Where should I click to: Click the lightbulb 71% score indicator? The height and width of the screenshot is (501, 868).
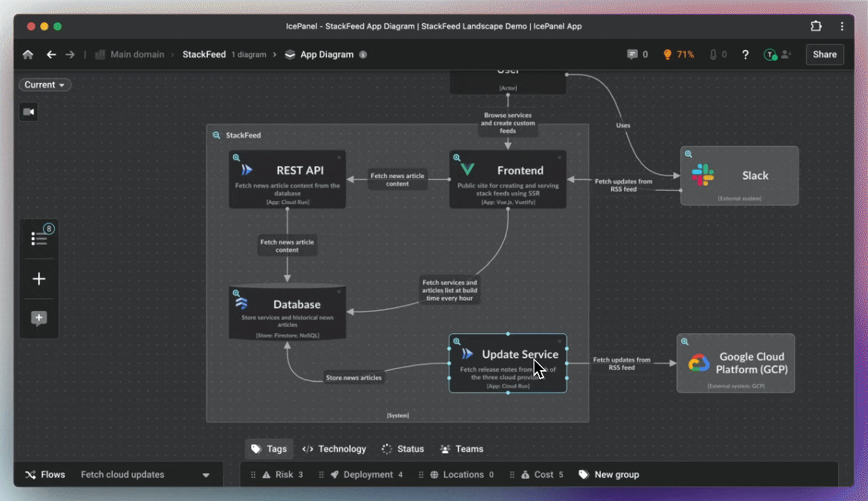(x=678, y=54)
